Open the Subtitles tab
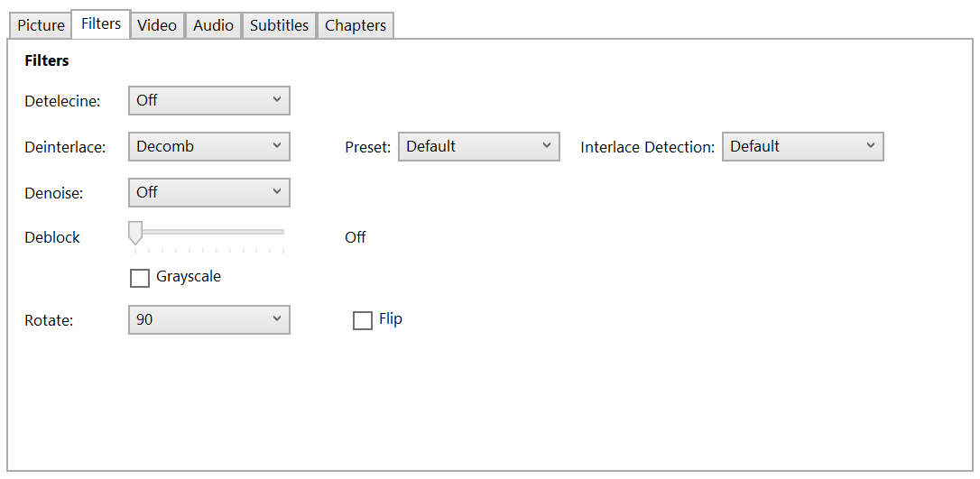The width and height of the screenshot is (980, 479). pos(279,25)
